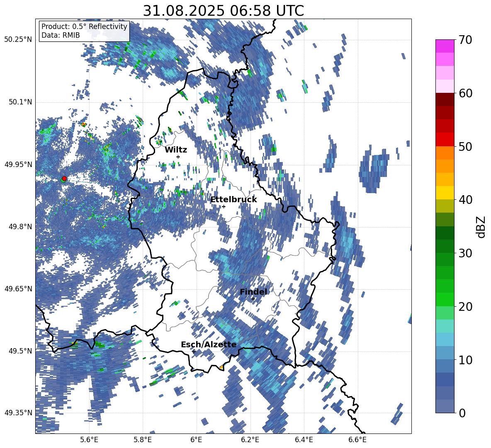The height and width of the screenshot is (448, 491).
Task: Click the 6.6°E longitude label
Action: pyautogui.click(x=357, y=440)
